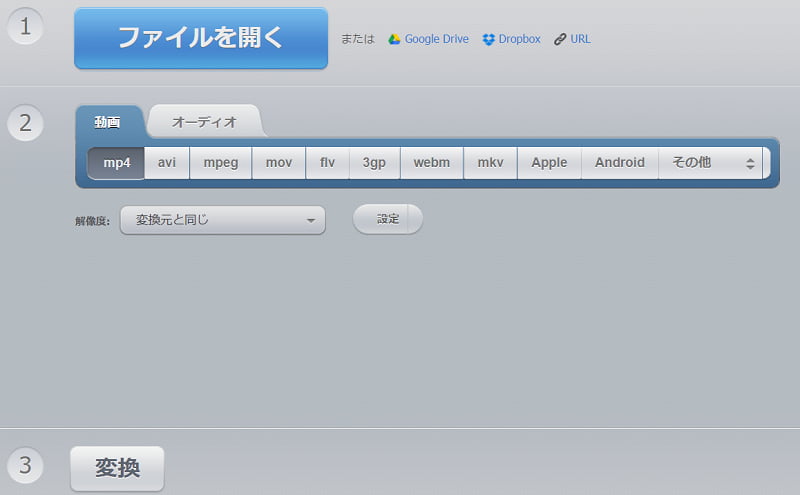Select the flv format
The width and height of the screenshot is (800, 495).
coord(328,163)
